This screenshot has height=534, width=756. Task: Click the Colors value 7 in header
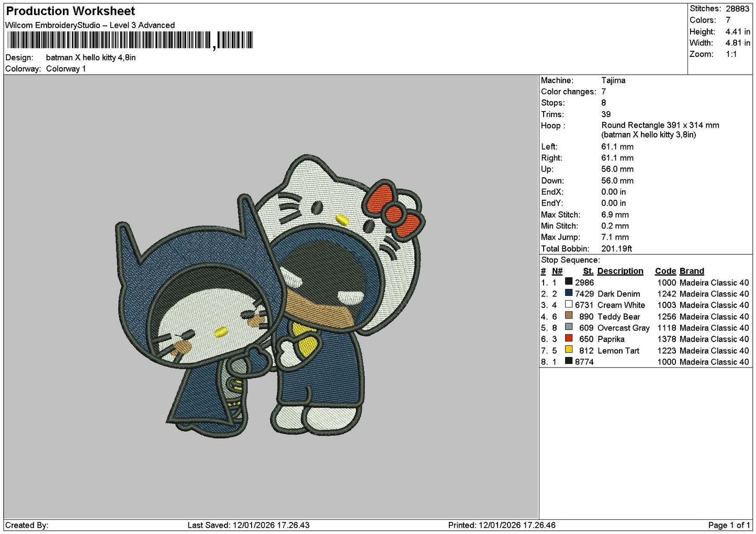pyautogui.click(x=728, y=20)
